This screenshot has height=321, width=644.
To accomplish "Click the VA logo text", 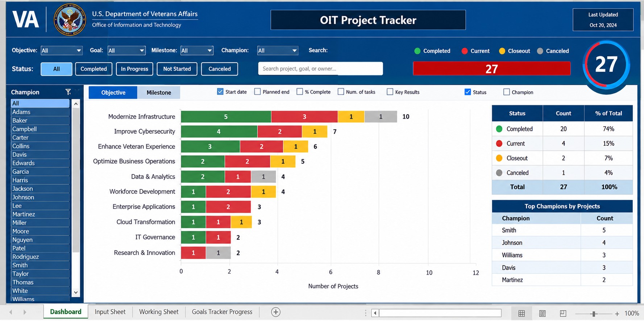I will [25, 20].
